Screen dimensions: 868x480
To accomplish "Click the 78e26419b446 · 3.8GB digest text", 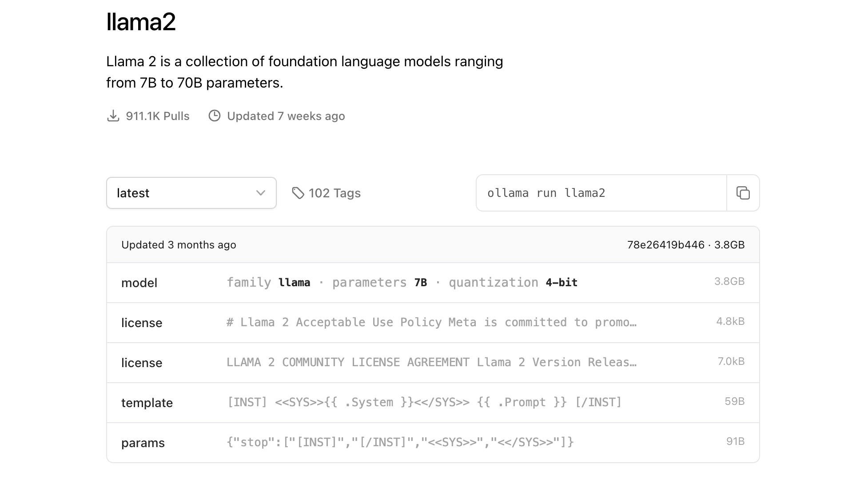I will click(686, 245).
